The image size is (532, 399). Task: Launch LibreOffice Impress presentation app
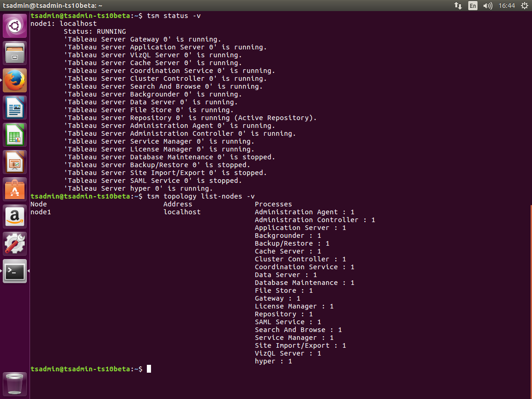15,162
